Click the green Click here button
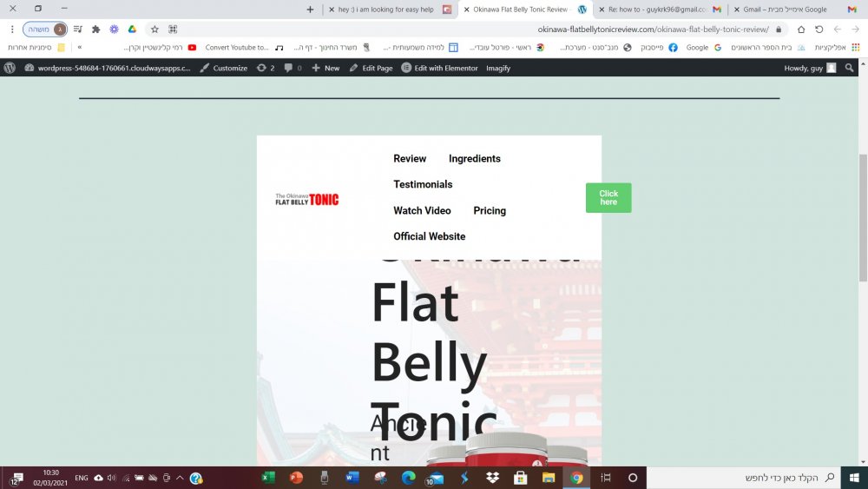Image resolution: width=868 pixels, height=489 pixels. point(608,198)
